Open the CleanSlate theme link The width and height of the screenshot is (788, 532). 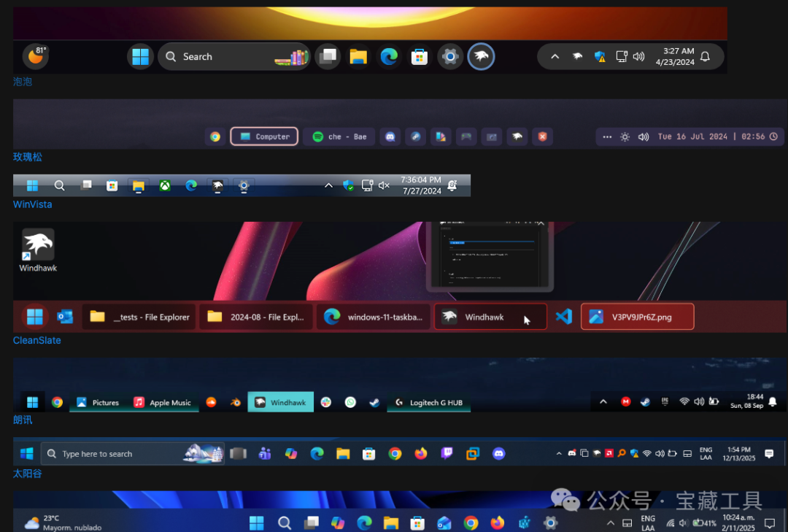pos(36,340)
